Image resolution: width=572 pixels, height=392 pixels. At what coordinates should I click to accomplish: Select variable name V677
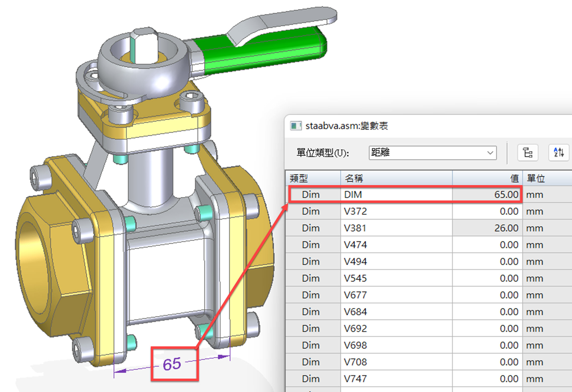click(396, 295)
